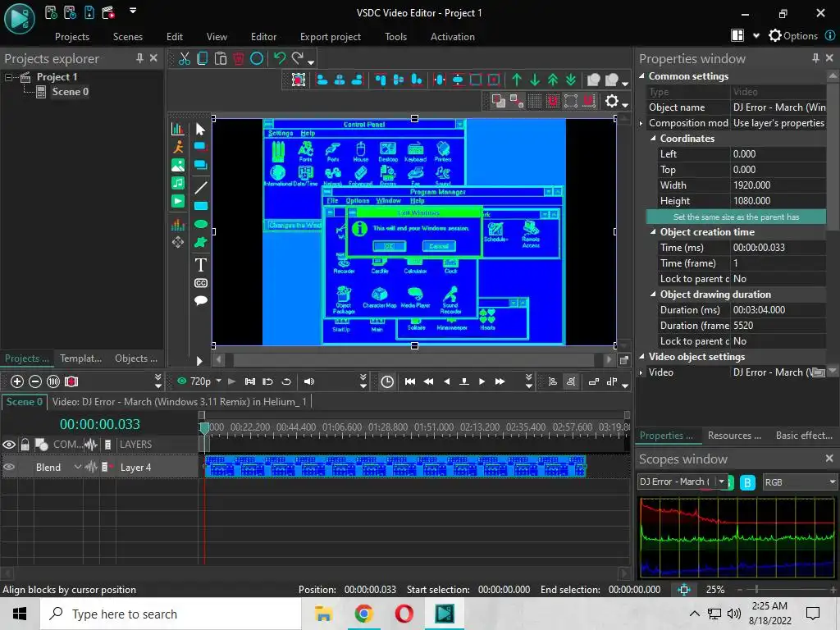Screen dimensions: 840x630
Task: Select Scene 0 in projects tree
Action: point(71,92)
